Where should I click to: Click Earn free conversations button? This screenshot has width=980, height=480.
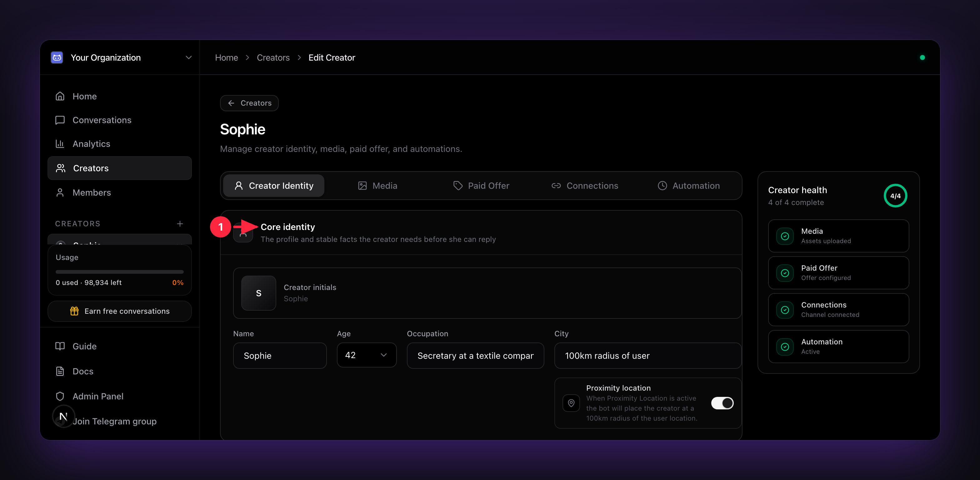pyautogui.click(x=119, y=311)
